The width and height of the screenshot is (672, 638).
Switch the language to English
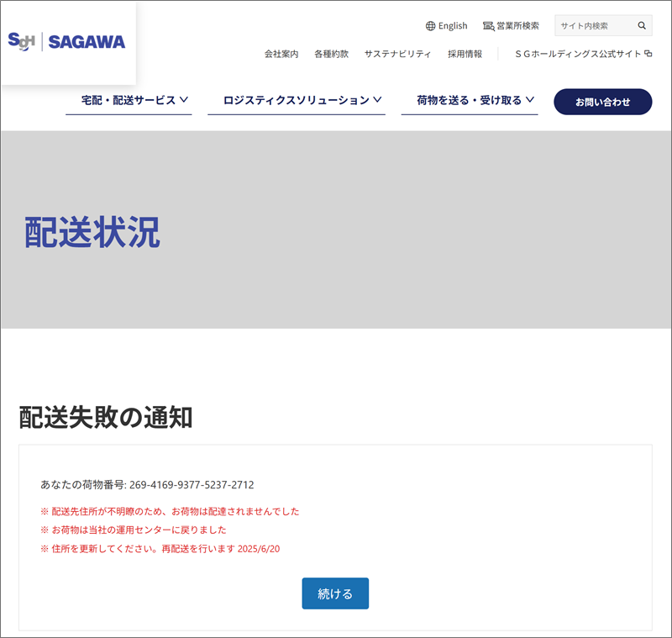point(453,26)
